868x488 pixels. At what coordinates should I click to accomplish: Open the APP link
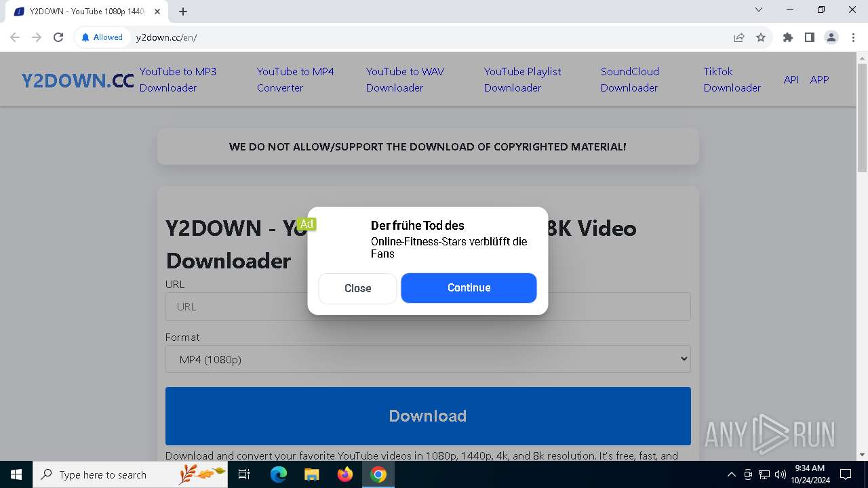(819, 79)
